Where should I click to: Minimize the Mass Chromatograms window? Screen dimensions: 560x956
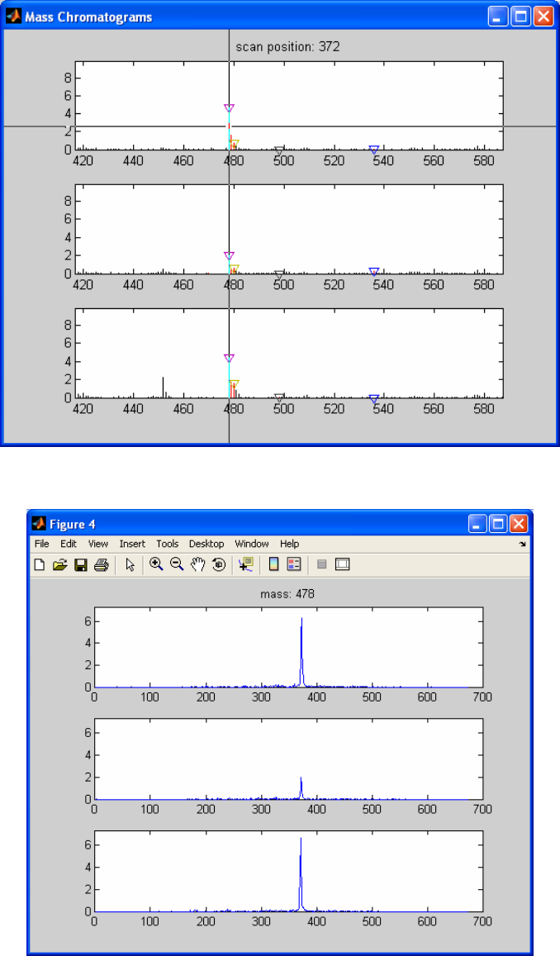pyautogui.click(x=498, y=17)
